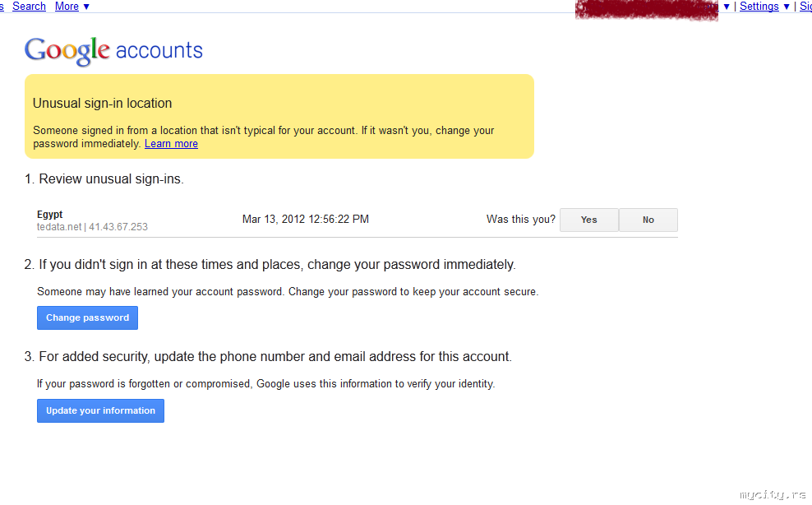This screenshot has height=505, width=812.
Task: Open the Search link in top bar
Action: (x=29, y=7)
